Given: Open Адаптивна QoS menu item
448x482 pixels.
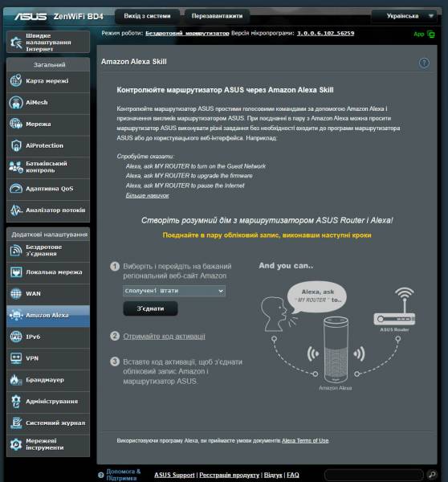Looking at the screenshot, I should point(48,189).
